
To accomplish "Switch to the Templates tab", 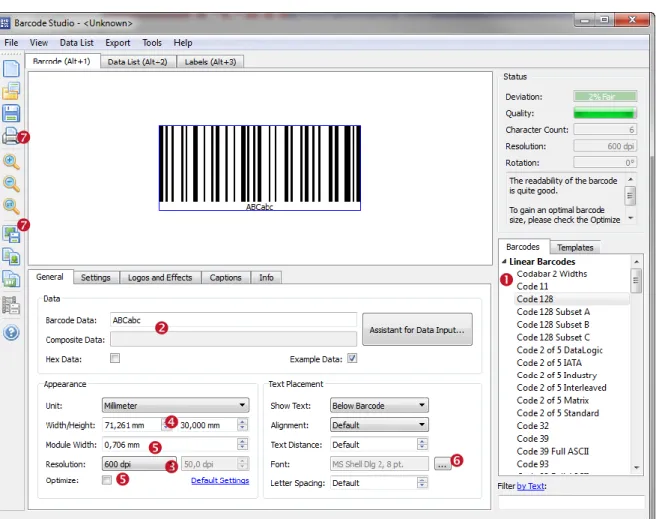I will (x=575, y=248).
